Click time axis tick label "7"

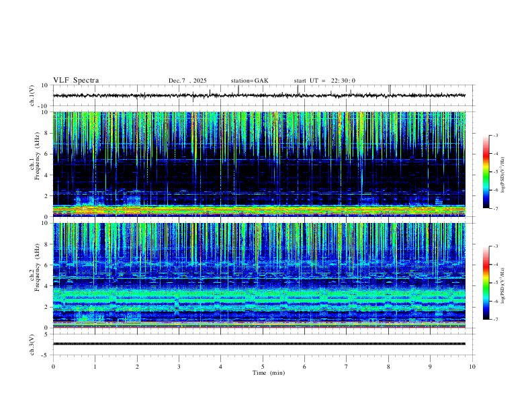point(347,367)
